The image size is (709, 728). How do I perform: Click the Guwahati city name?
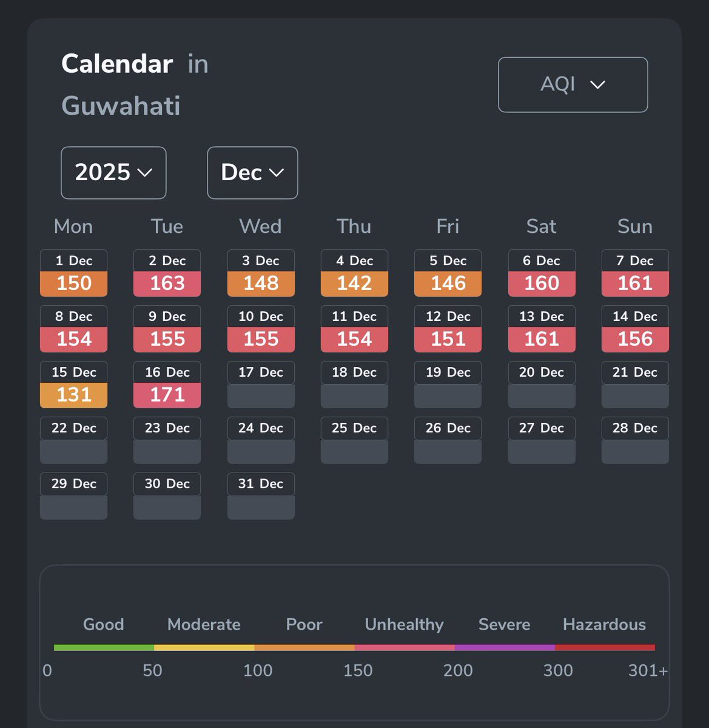coord(121,105)
